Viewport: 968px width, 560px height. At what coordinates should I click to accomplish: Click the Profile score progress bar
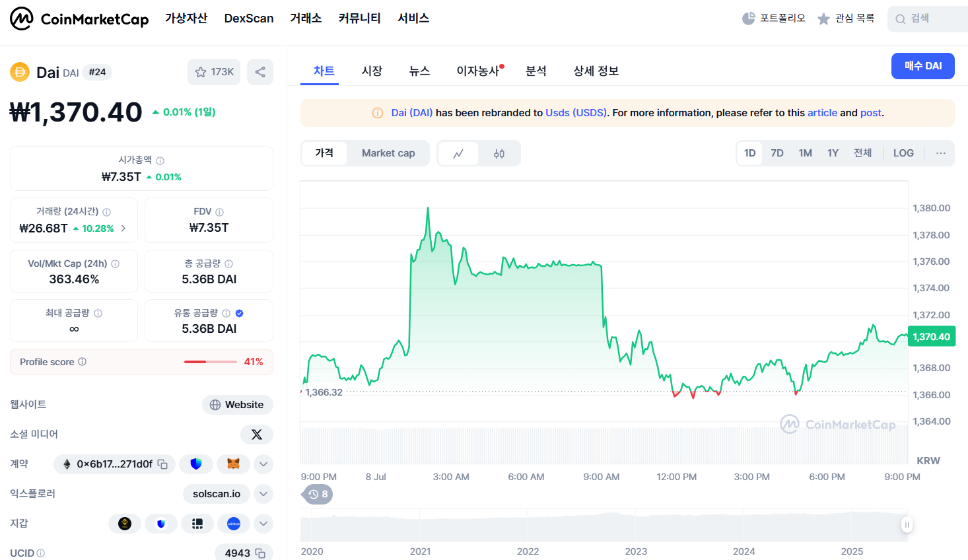tap(210, 362)
